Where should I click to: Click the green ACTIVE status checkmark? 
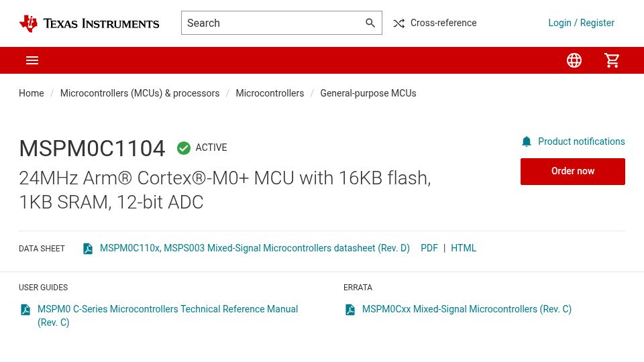pyautogui.click(x=184, y=148)
